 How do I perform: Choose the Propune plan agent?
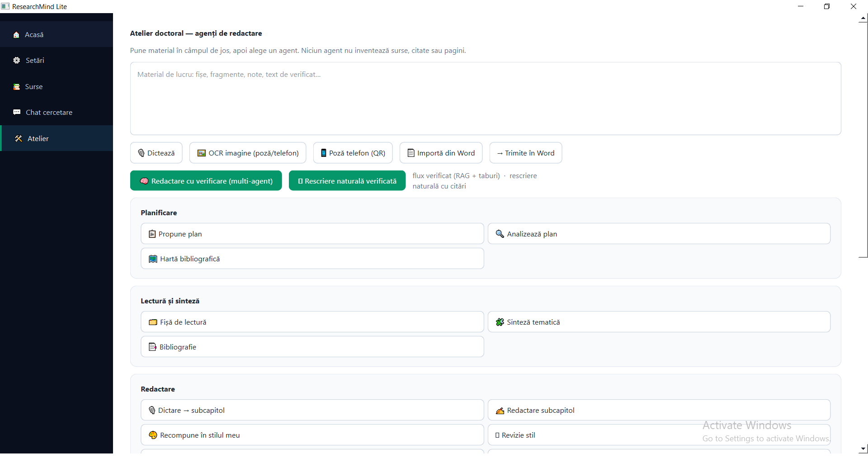(x=312, y=234)
